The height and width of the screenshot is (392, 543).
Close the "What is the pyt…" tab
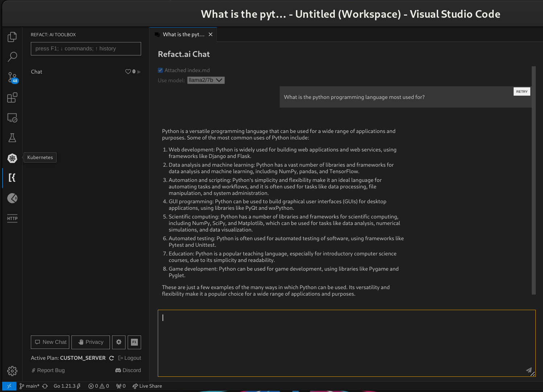(210, 34)
